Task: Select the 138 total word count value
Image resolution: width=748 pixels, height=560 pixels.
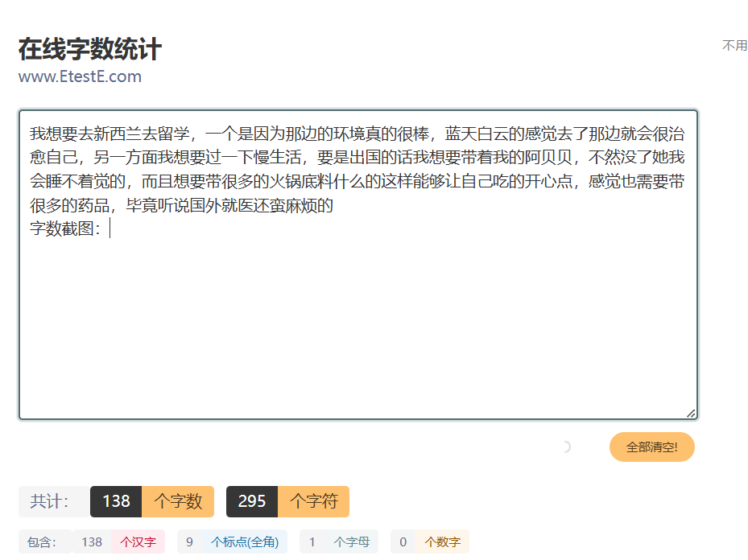Action: (116, 501)
